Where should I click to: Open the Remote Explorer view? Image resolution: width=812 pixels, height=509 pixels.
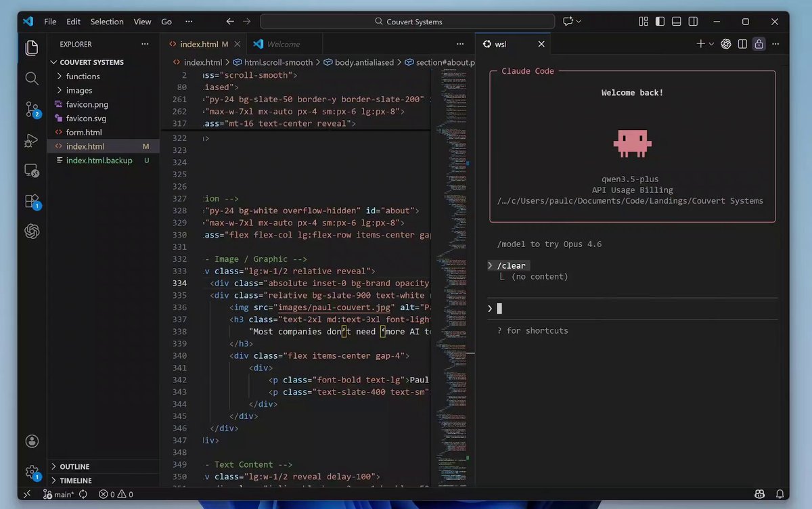coord(32,171)
